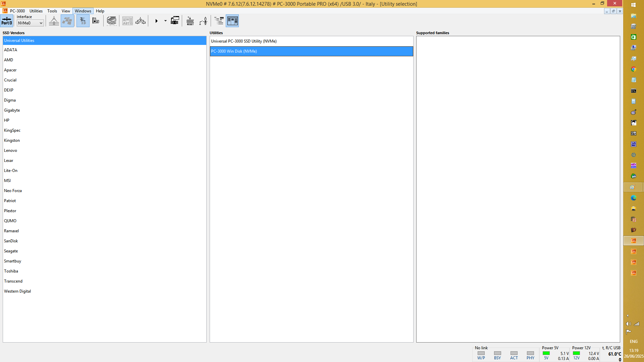Select the SanDisk vendor
Viewport: 644px width, 362px height.
[104, 241]
